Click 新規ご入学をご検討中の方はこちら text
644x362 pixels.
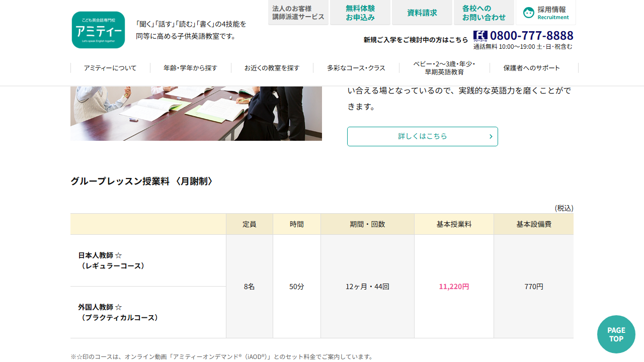(x=416, y=40)
